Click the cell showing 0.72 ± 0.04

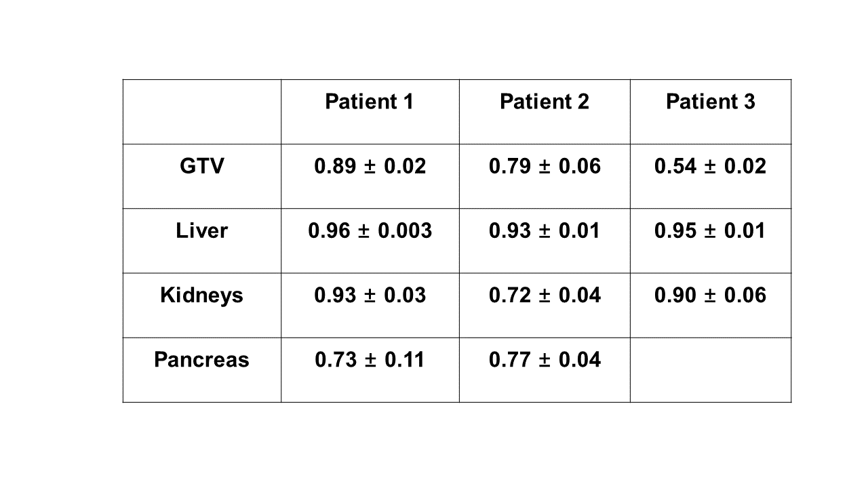tap(544, 295)
